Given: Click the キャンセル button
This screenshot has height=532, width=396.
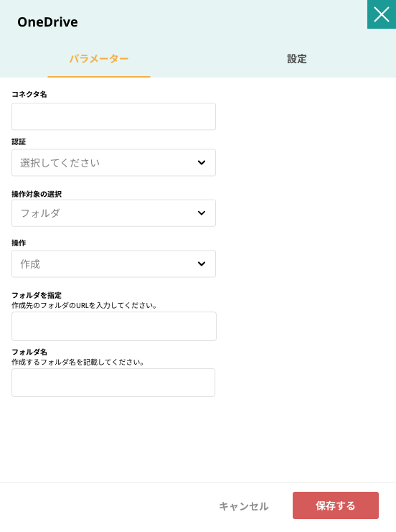Looking at the screenshot, I should click(244, 506).
